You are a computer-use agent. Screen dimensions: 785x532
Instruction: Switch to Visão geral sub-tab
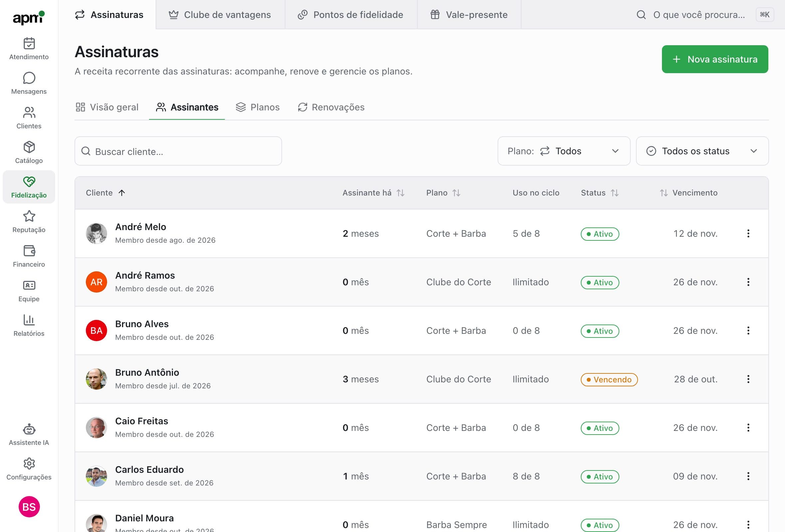(107, 107)
